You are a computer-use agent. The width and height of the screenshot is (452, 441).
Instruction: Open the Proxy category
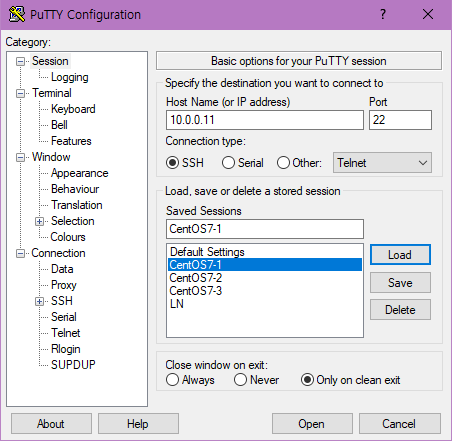click(64, 285)
